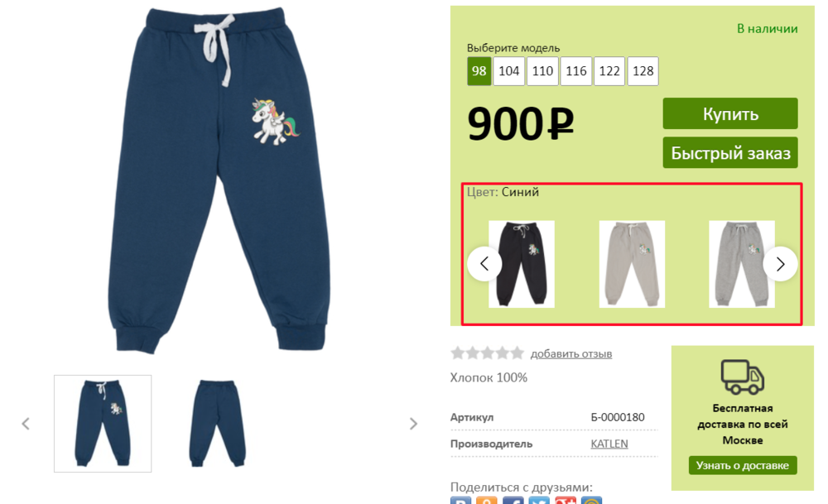Share via the Twitter icon
The width and height of the screenshot is (828, 504).
point(539,501)
